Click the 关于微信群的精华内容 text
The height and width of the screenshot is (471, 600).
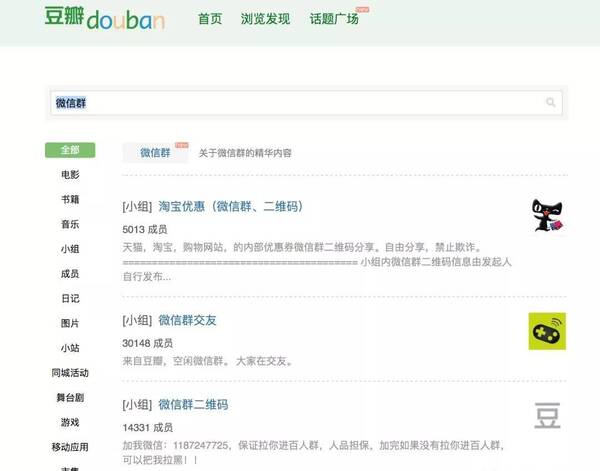245,153
